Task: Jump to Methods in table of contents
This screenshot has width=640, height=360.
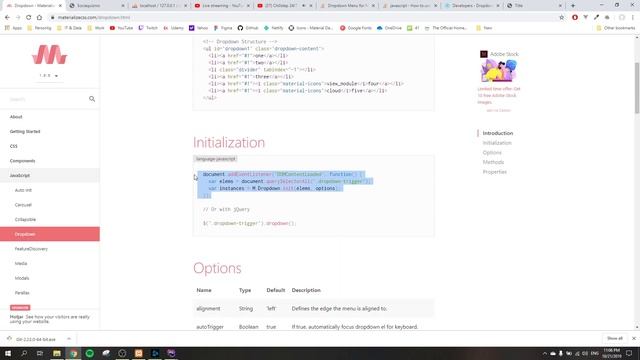Action: (x=493, y=162)
